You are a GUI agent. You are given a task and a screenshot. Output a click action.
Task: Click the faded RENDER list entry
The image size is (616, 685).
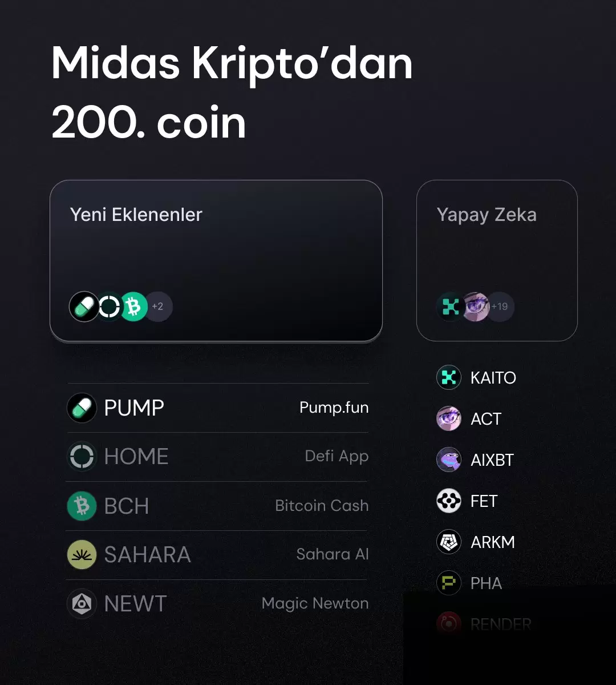[484, 624]
